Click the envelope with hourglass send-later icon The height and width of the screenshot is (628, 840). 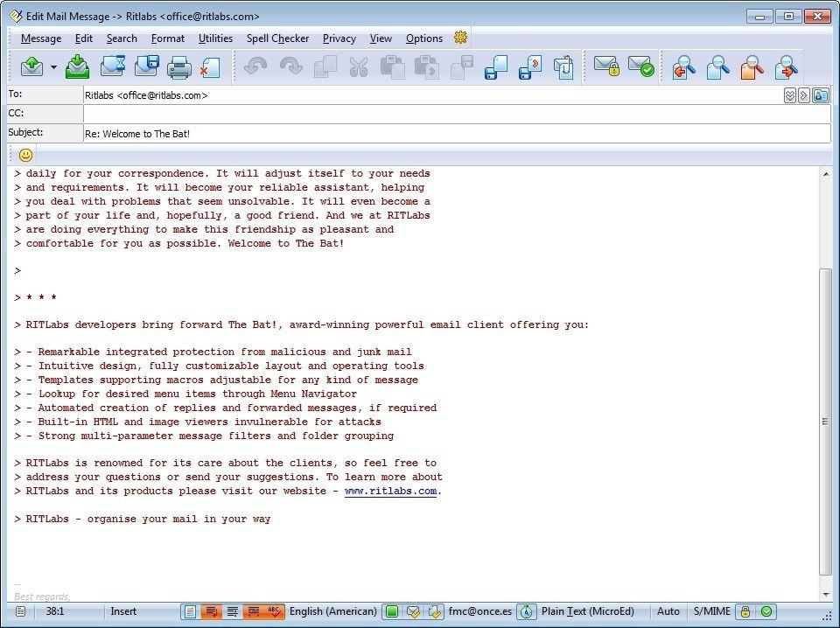pos(113,67)
